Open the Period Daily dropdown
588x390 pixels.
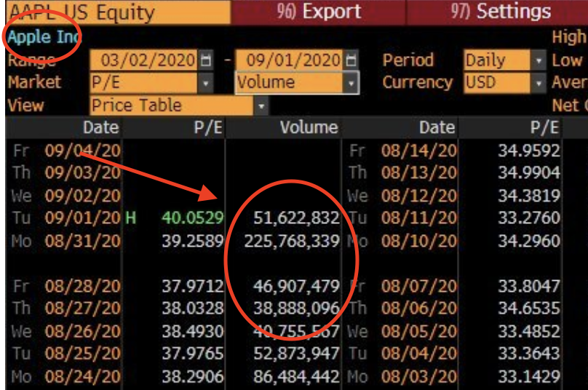click(539, 60)
